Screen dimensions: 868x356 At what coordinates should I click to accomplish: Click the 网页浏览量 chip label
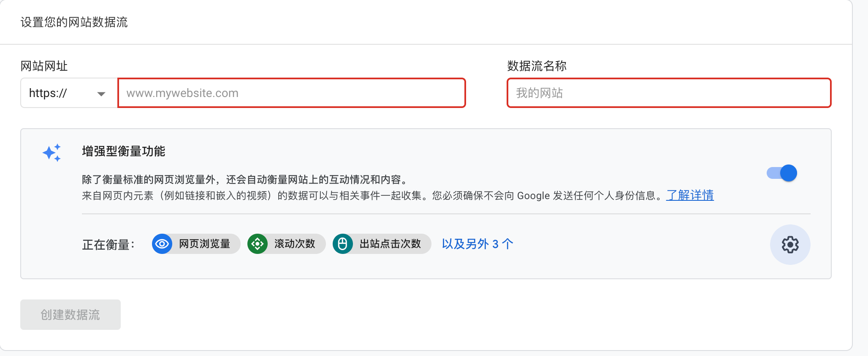pos(205,244)
